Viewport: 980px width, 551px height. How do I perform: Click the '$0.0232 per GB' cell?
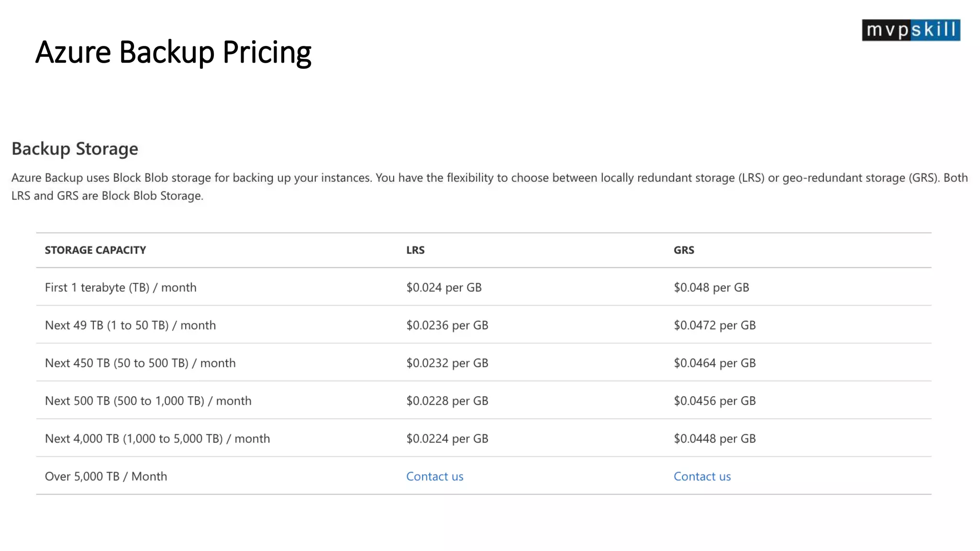(x=447, y=363)
